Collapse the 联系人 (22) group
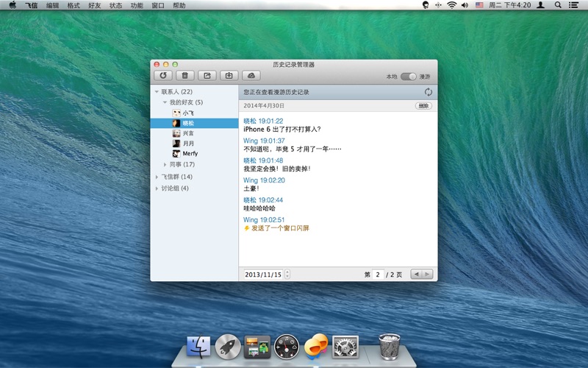Screen dimensions: 588x368 (x=157, y=92)
